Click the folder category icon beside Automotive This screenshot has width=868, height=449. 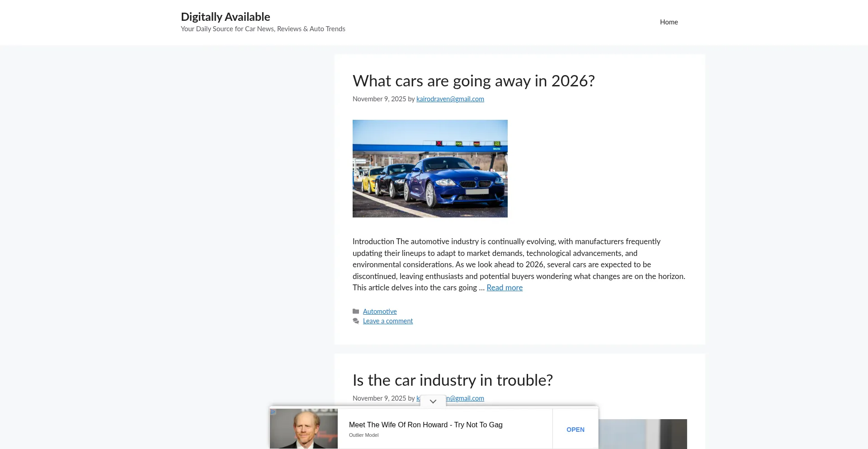click(x=356, y=312)
